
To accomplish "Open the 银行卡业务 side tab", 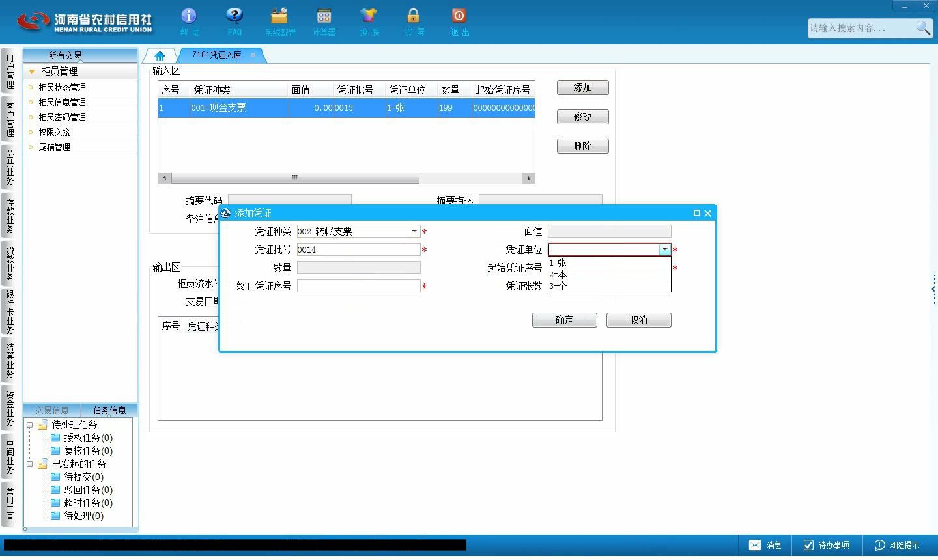I will (10, 312).
